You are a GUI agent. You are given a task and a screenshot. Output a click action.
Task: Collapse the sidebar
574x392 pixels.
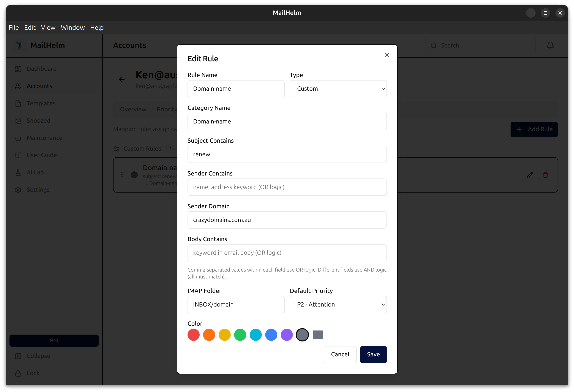[x=38, y=356]
